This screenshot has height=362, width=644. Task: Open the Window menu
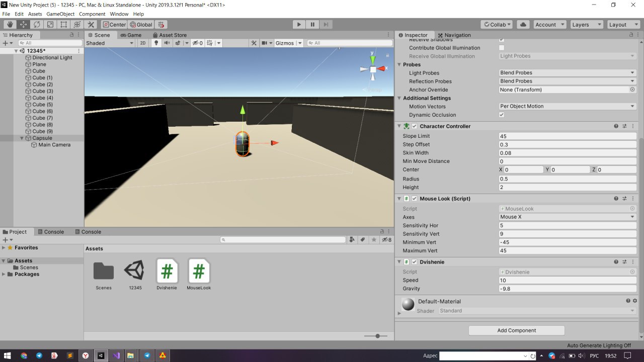tap(119, 14)
